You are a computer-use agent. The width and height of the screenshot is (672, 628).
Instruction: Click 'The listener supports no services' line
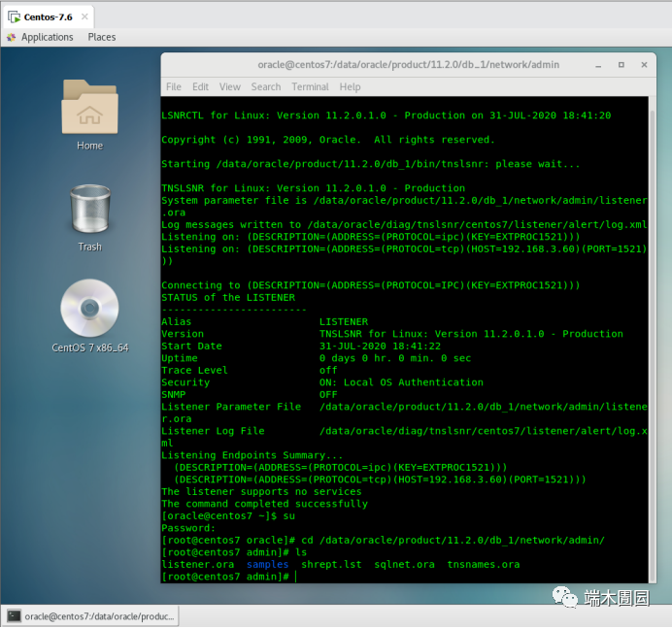coord(261,492)
